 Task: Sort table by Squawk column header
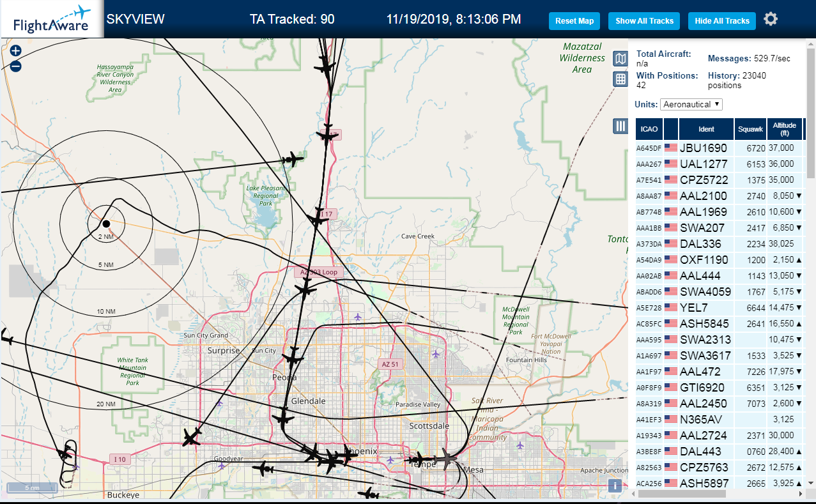click(x=750, y=129)
